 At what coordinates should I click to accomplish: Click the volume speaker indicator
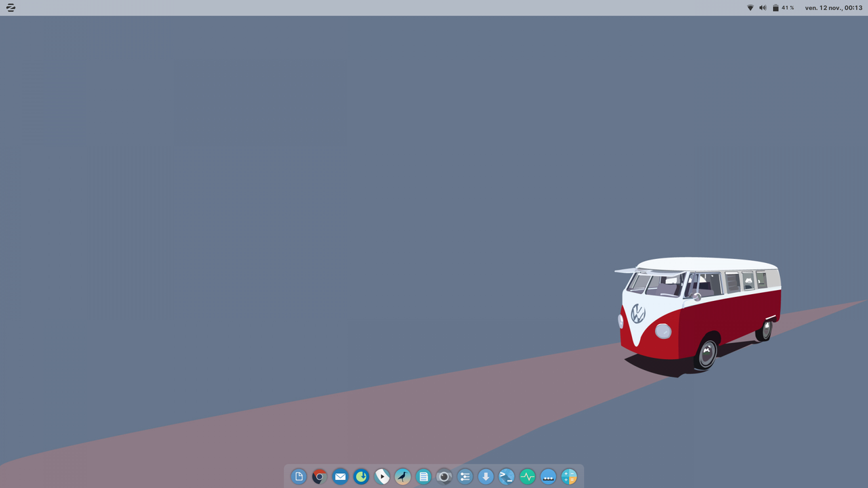(763, 7)
